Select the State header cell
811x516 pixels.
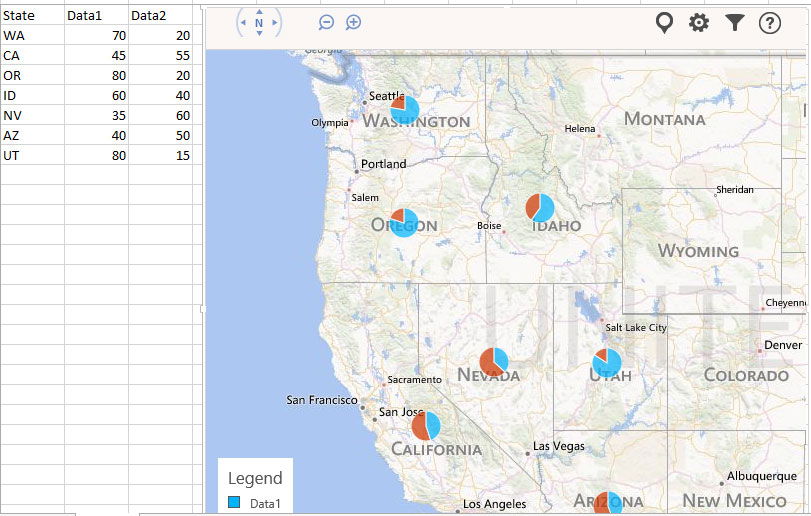coord(32,16)
